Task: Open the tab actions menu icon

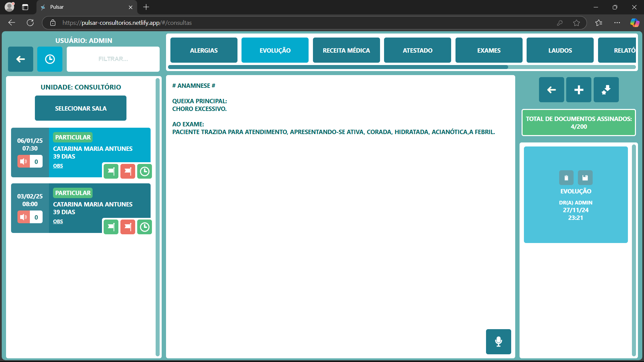Action: pyautogui.click(x=25, y=7)
